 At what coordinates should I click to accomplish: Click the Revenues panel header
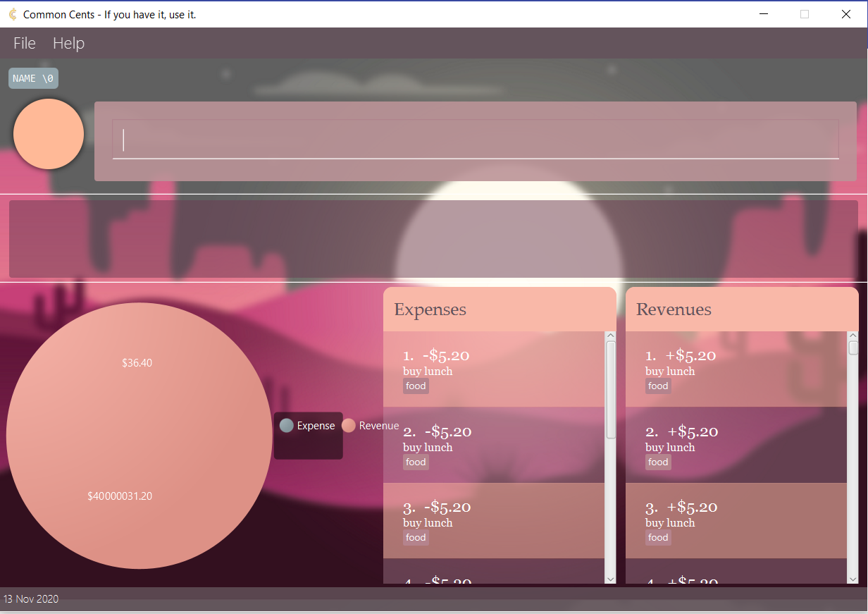[x=742, y=309]
